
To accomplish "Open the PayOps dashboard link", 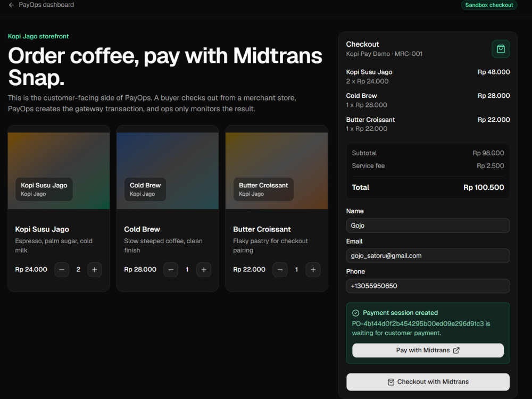I will pyautogui.click(x=46, y=5).
